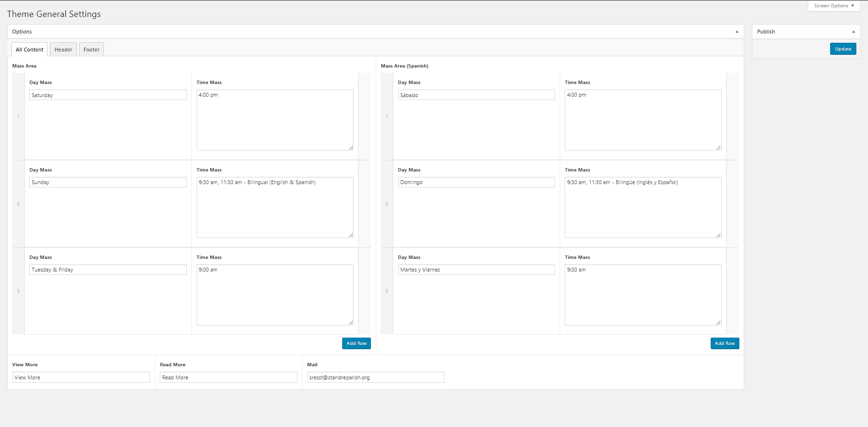Focus the Tuesday & Friday day field
Screen dimensions: 868x427
coord(108,270)
